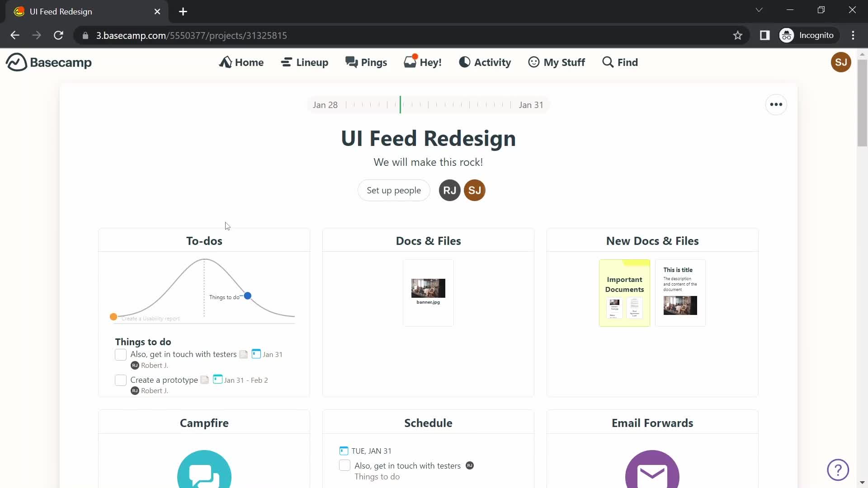Image resolution: width=868 pixels, height=488 pixels.
Task: Open the Pings section
Action: coord(366,62)
